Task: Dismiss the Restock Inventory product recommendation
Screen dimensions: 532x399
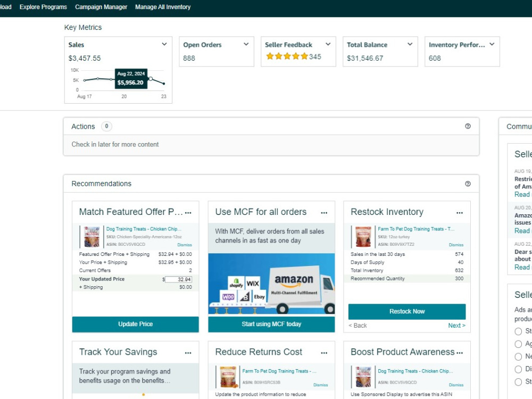Action: (456, 245)
